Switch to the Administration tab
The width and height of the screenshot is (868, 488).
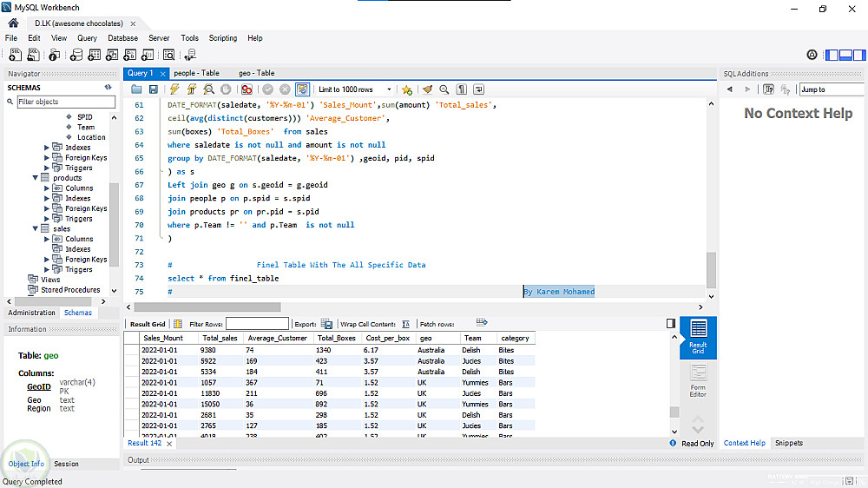click(x=31, y=313)
